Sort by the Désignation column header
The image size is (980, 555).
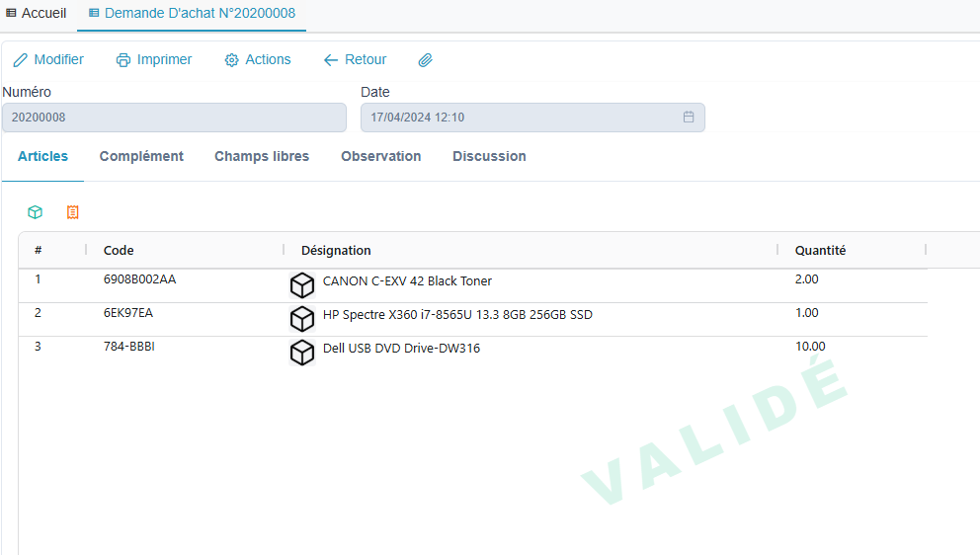[336, 251]
